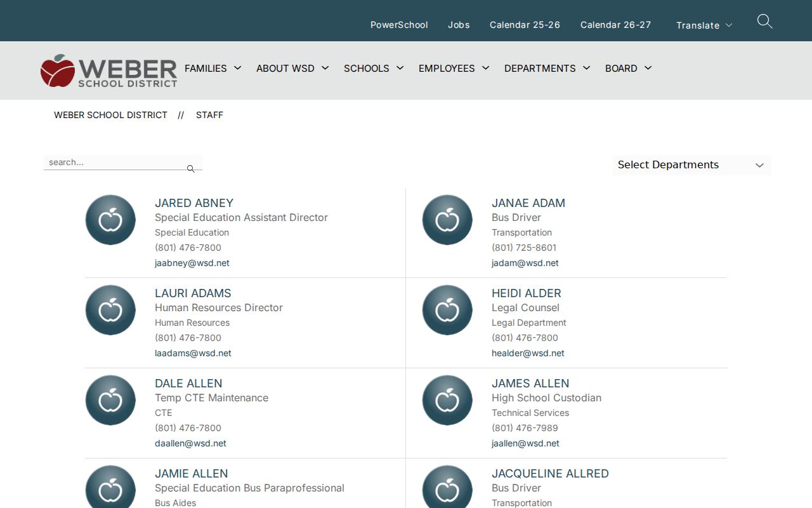Click the name James Allen
The image size is (812, 508).
tap(530, 384)
